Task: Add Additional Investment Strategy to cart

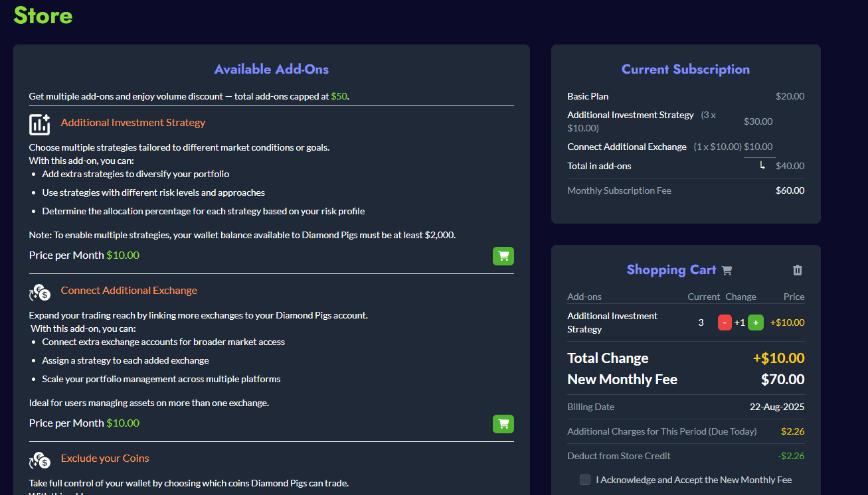Action: pos(503,255)
